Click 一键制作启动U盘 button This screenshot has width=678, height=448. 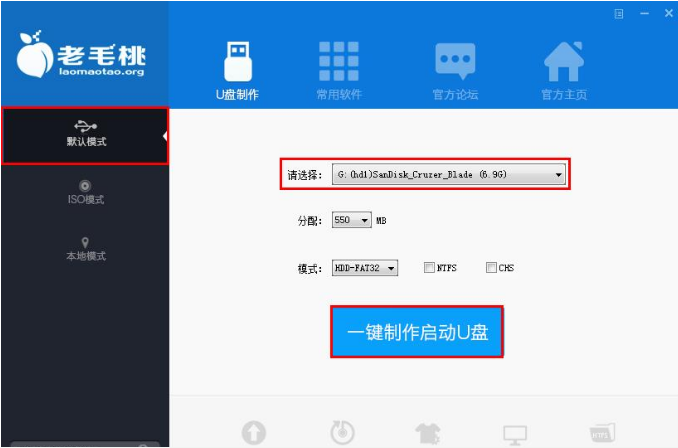(x=417, y=332)
